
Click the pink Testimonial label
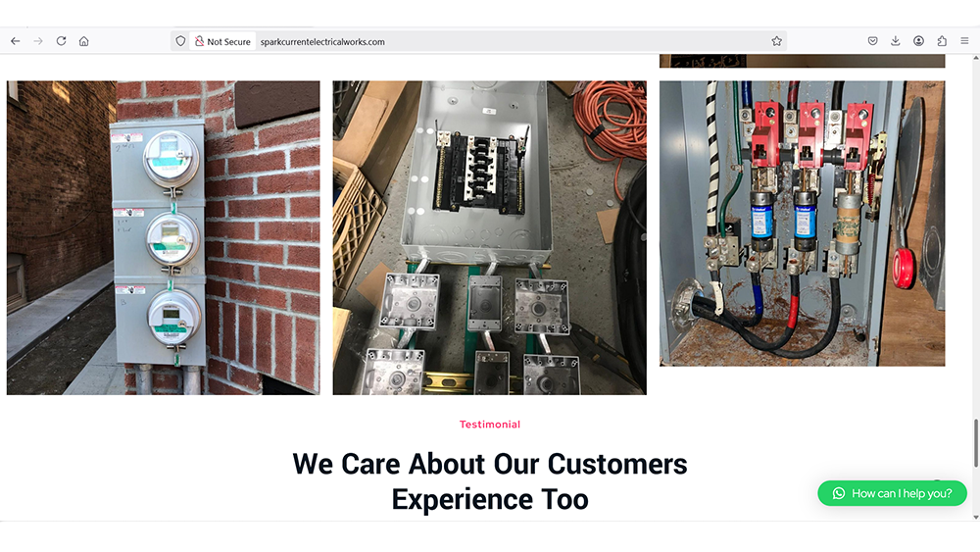pos(490,425)
